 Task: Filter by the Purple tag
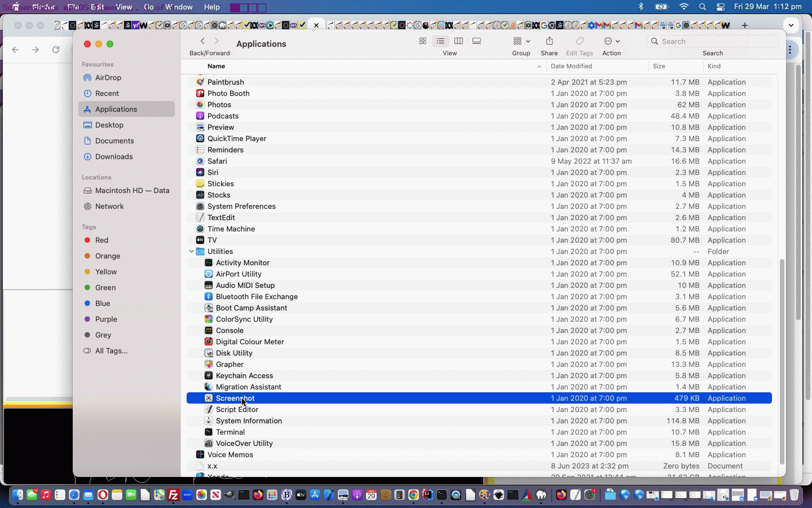point(126,319)
